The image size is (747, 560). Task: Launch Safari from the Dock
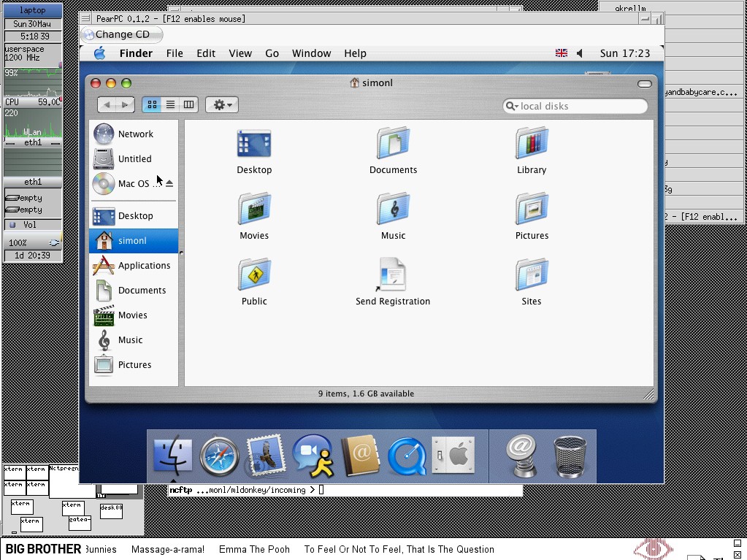click(x=219, y=456)
